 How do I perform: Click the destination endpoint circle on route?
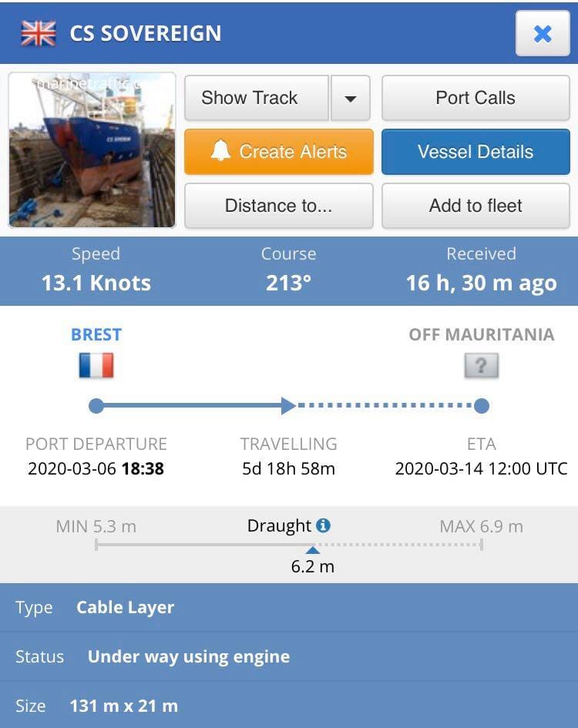(481, 405)
